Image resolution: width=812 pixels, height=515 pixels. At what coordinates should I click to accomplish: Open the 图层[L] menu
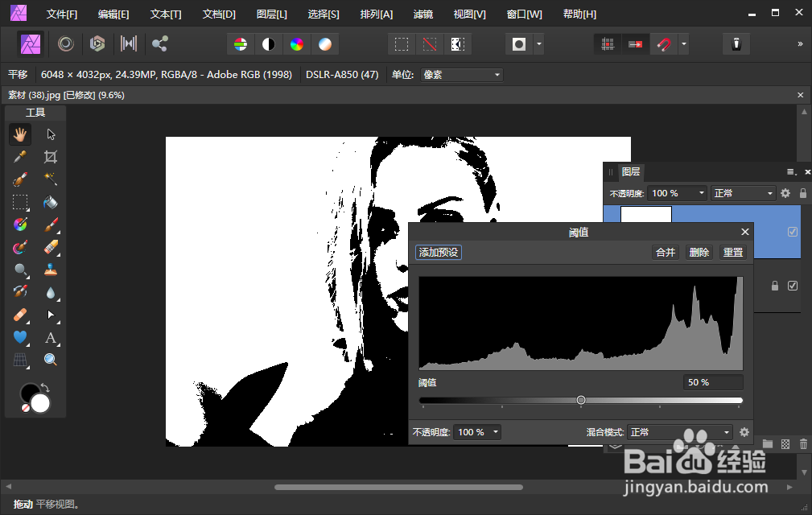[x=272, y=14]
